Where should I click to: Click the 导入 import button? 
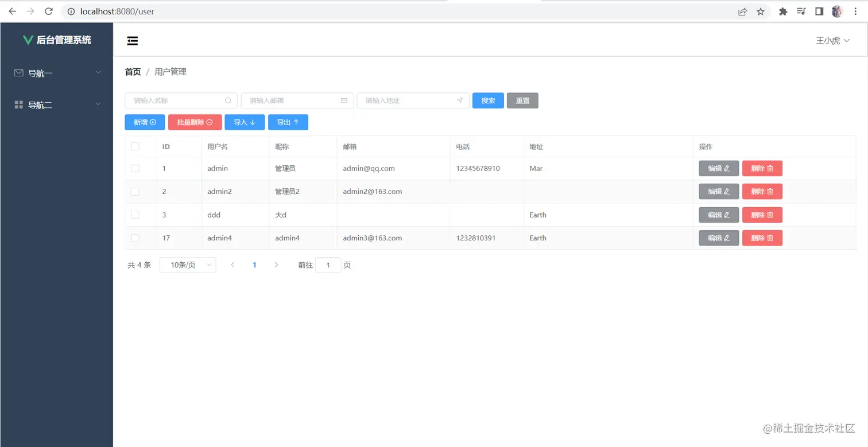(245, 122)
